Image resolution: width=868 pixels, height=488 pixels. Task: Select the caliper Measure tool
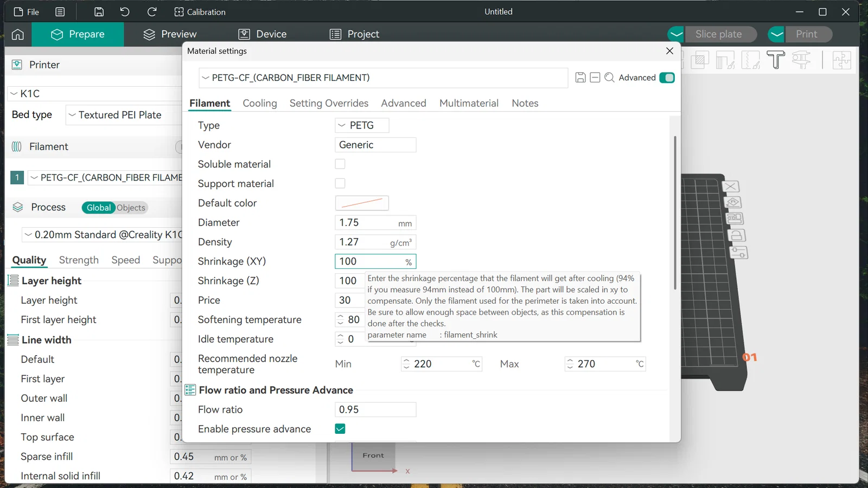coord(801,60)
